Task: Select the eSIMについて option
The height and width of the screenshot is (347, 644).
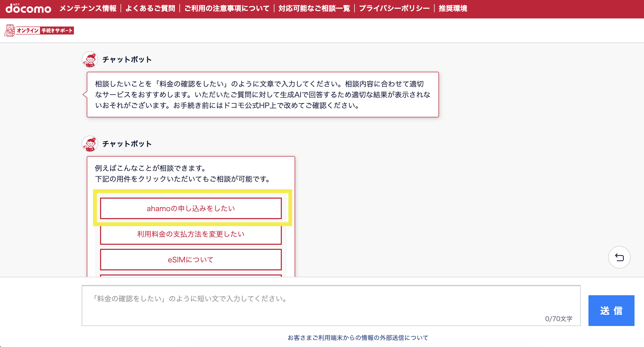Action: coord(191,260)
